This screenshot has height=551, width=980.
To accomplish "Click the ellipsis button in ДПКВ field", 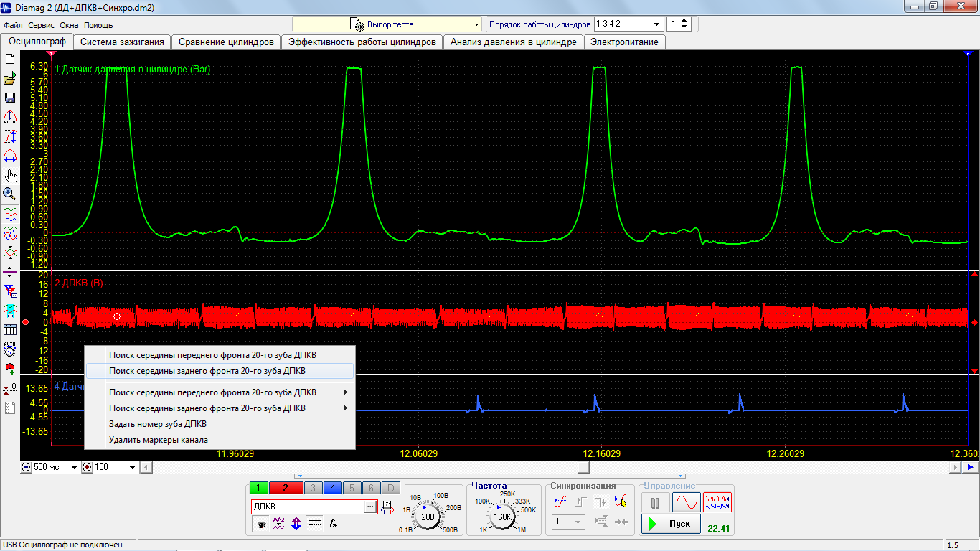I will 369,507.
